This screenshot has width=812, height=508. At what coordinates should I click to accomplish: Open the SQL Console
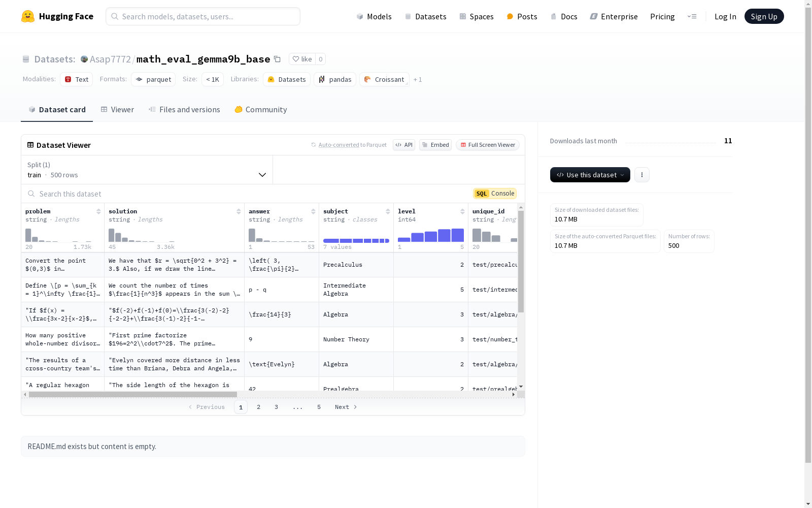[495, 194]
